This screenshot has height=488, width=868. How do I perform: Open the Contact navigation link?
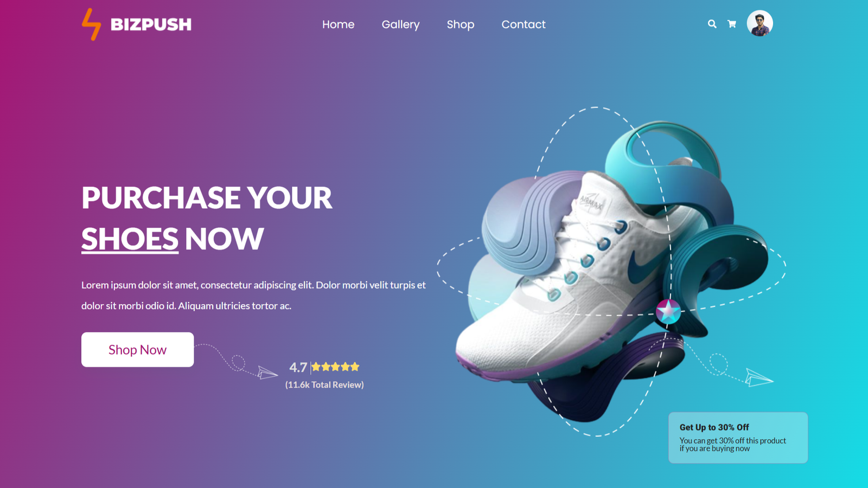pyautogui.click(x=524, y=24)
